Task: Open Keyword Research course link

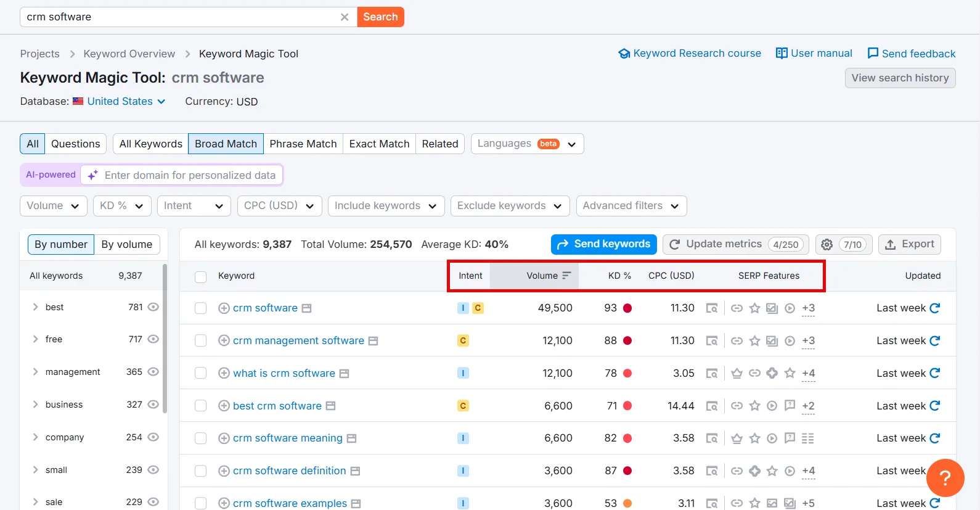Action: pyautogui.click(x=690, y=54)
